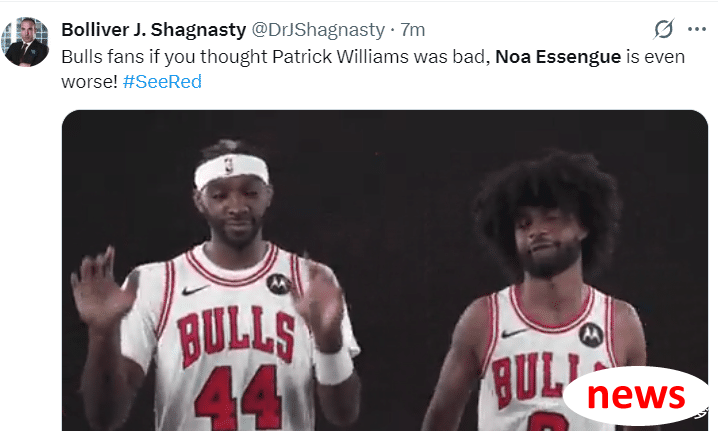Click the Patrick Williams text in tweet
This screenshot has height=431, width=718.
pyautogui.click(x=341, y=57)
